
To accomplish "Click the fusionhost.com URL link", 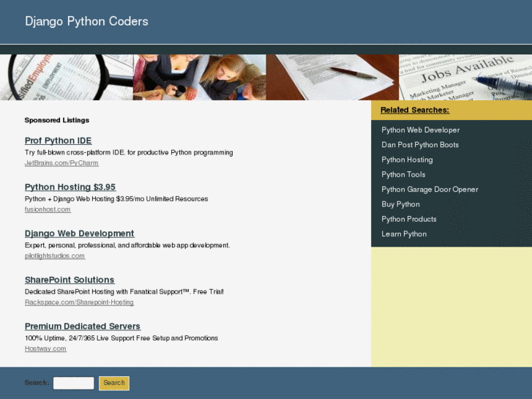I will coord(48,209).
